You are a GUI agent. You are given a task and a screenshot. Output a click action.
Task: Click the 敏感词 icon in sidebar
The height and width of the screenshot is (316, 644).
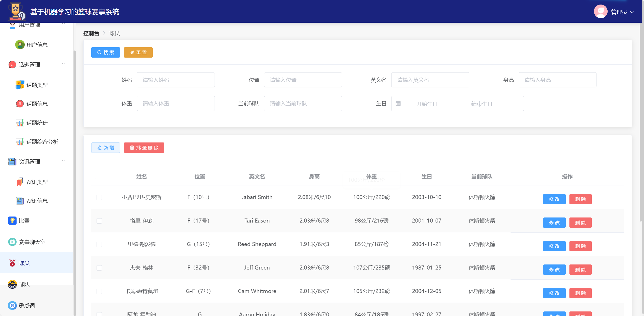pyautogui.click(x=12, y=305)
